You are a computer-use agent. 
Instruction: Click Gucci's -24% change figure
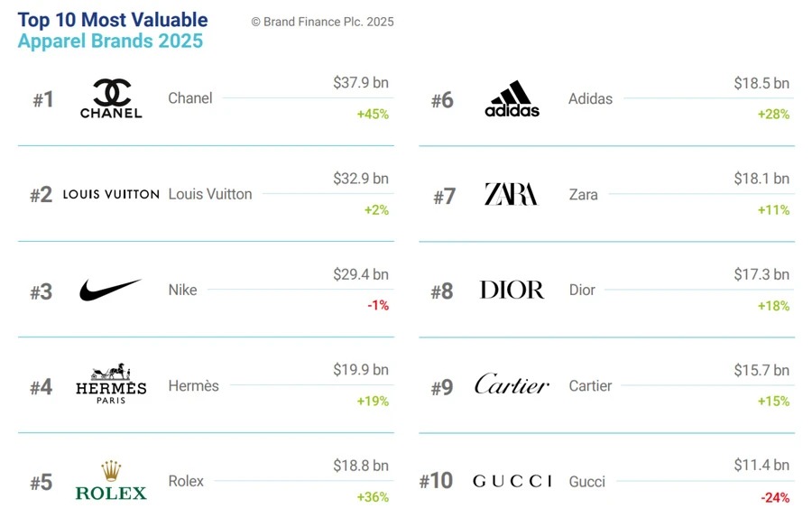(x=773, y=497)
